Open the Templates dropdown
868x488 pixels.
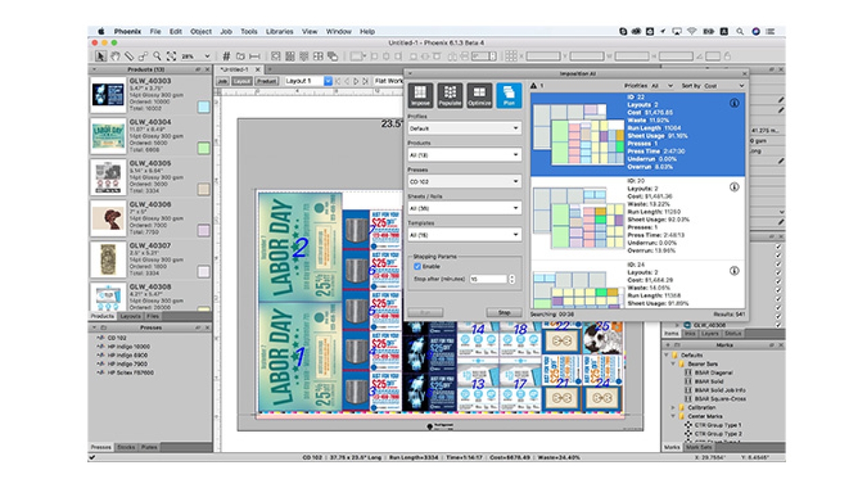coord(465,235)
